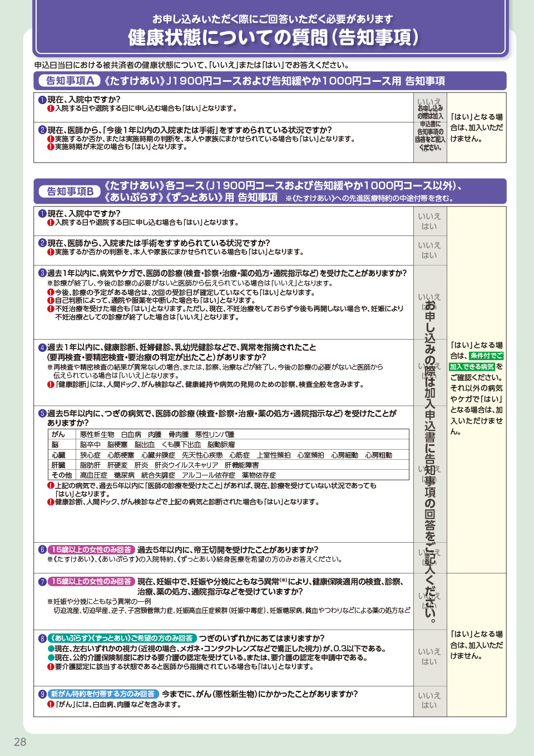Click the page number 28
Screen dimensions: 534x756
click(x=20, y=742)
